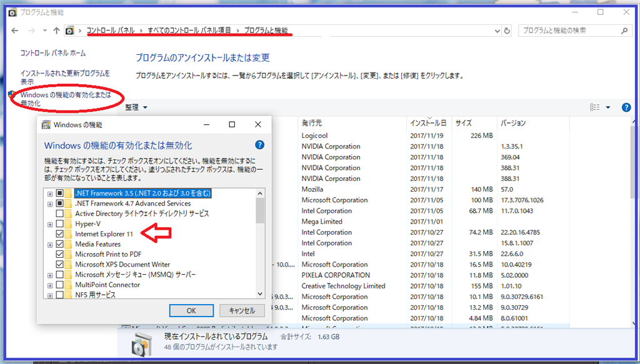Image resolution: width=640 pixels, height=364 pixels.
Task: Click the refresh button beside address bar
Action: coord(507,31)
